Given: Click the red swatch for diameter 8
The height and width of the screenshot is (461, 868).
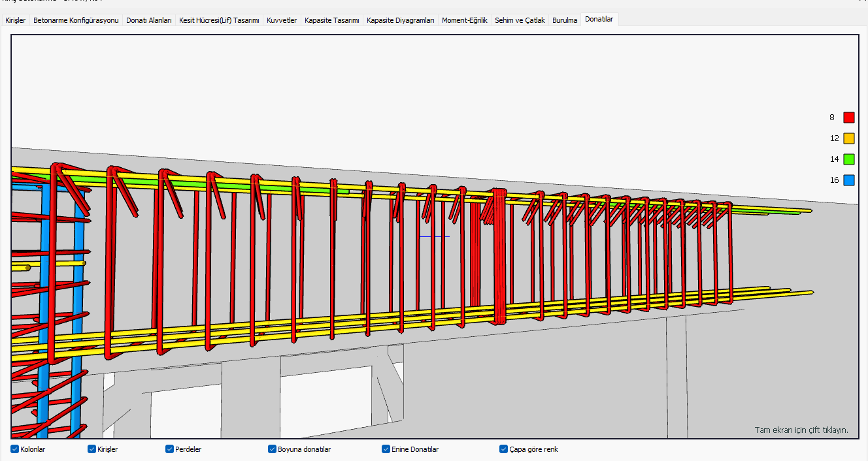Looking at the screenshot, I should click(x=849, y=118).
